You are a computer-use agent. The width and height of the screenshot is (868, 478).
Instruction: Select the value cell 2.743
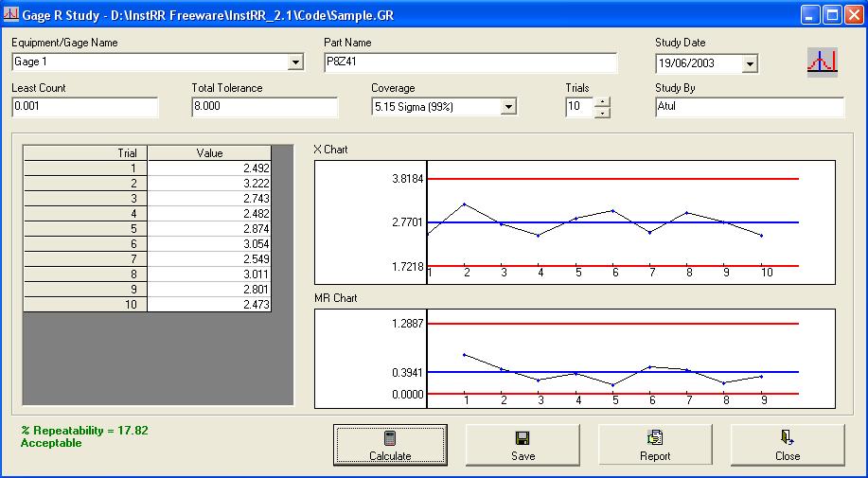[209, 199]
